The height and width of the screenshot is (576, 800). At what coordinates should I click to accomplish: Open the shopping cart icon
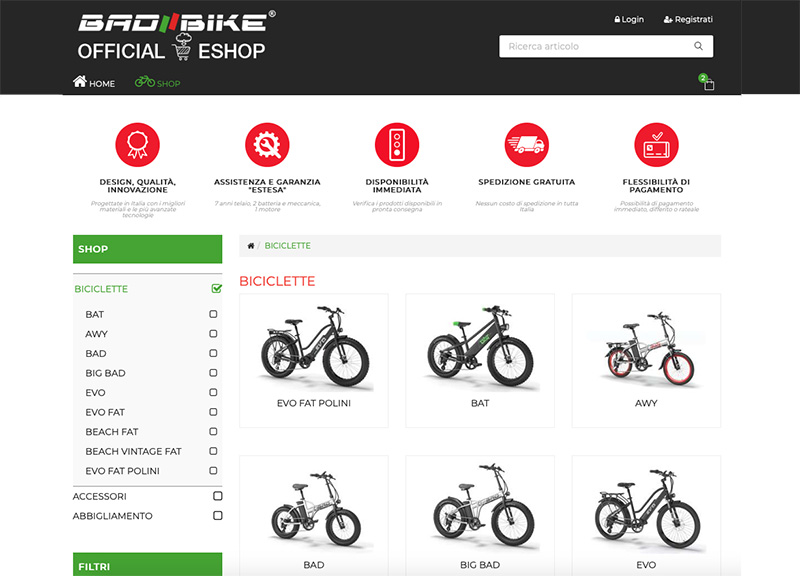pos(708,84)
